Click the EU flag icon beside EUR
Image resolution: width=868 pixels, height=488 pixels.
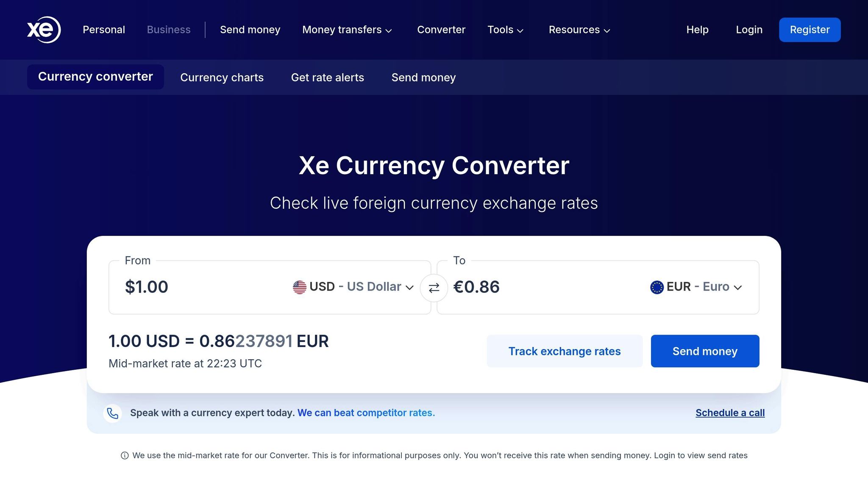[x=657, y=287]
